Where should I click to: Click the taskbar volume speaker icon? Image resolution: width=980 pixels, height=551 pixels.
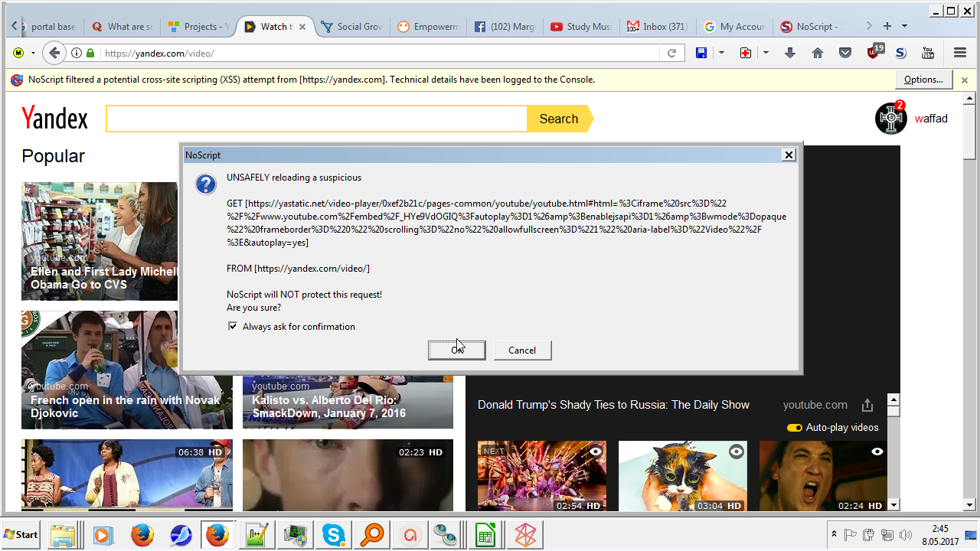pyautogui.click(x=906, y=534)
